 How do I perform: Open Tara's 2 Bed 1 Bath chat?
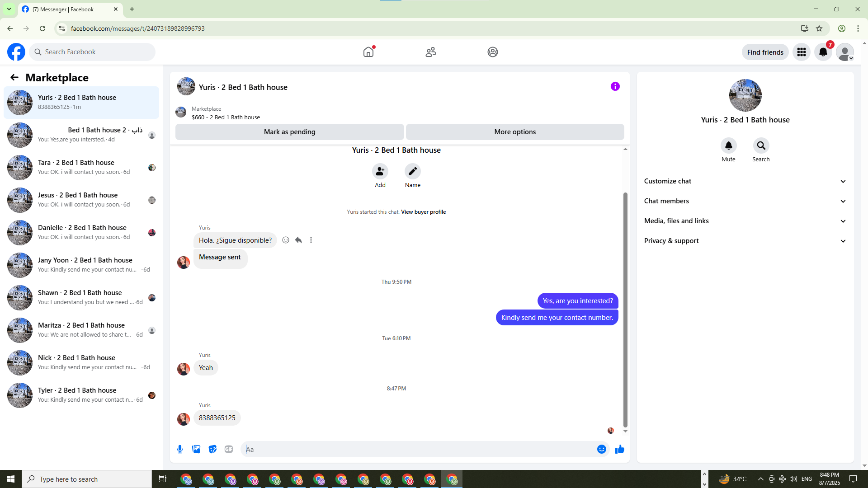[x=81, y=168]
